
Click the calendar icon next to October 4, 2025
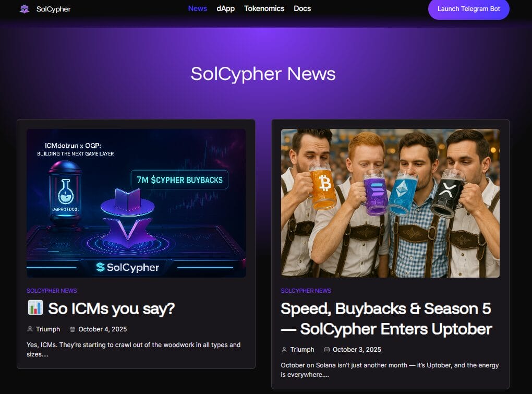click(x=72, y=329)
